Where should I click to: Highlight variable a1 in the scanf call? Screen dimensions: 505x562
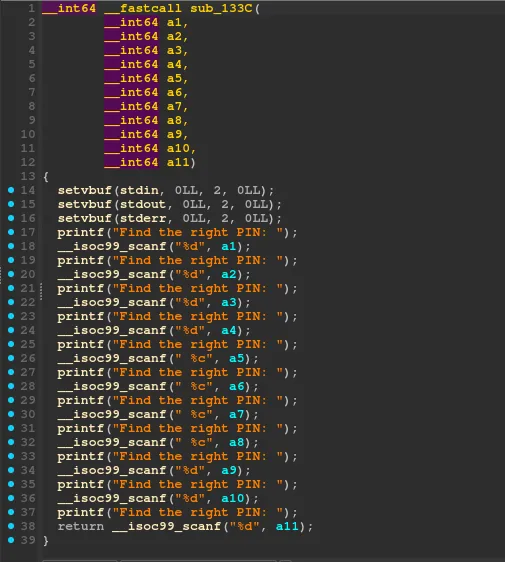(x=229, y=246)
